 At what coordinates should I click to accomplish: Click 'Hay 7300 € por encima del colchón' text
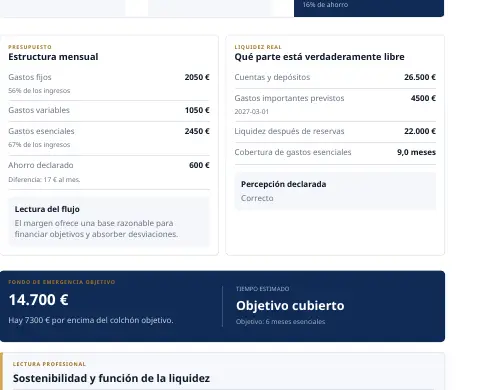click(x=91, y=320)
